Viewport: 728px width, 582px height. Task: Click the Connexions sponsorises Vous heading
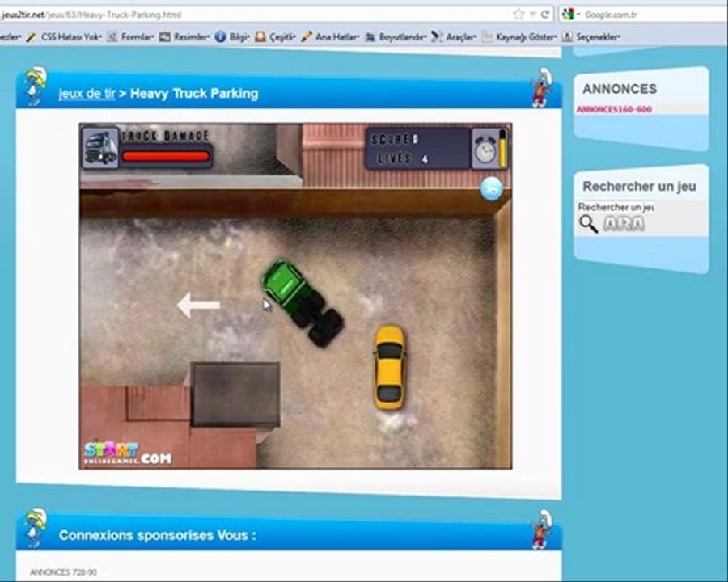point(158,535)
